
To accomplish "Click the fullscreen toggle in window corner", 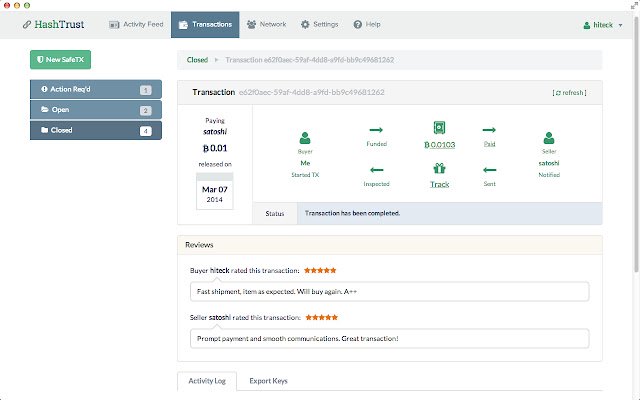I will (634, 5).
